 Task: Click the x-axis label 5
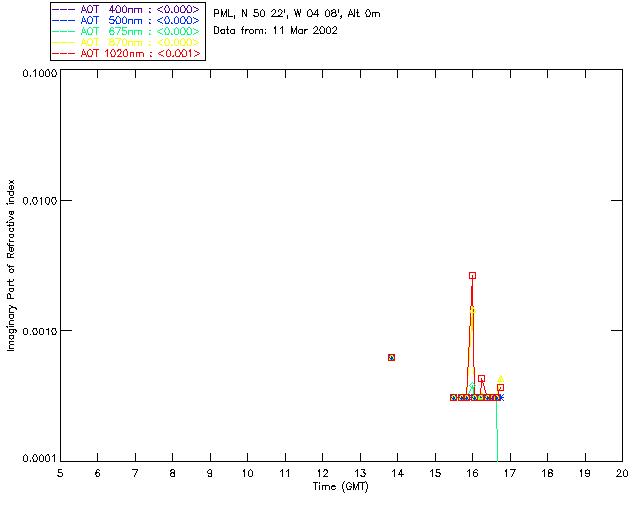pyautogui.click(x=60, y=474)
